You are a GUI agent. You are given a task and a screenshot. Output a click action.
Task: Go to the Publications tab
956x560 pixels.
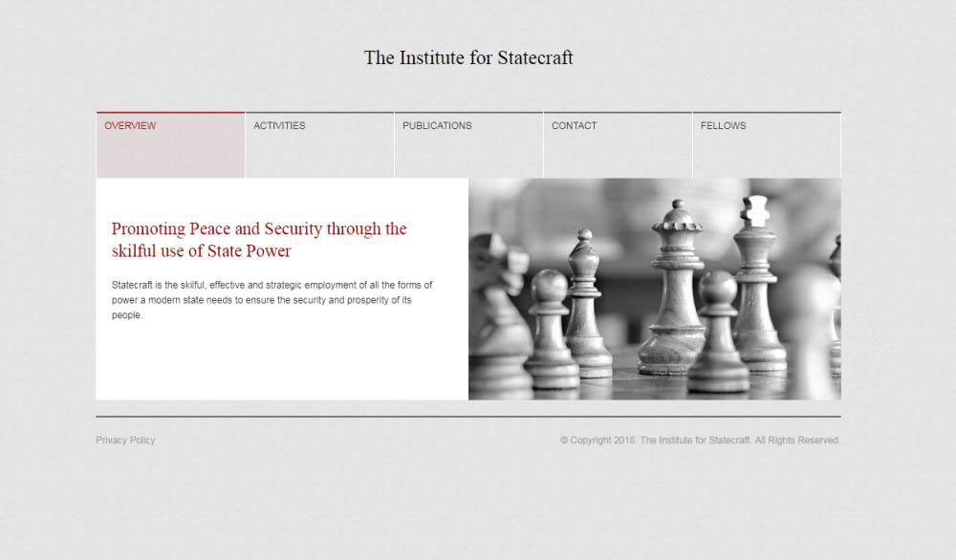click(468, 144)
